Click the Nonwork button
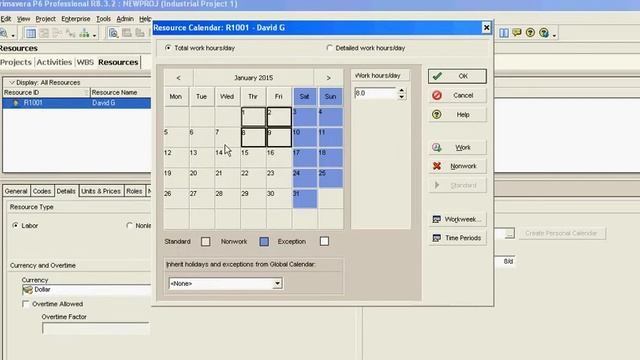This screenshot has width=640, height=360. (457, 166)
